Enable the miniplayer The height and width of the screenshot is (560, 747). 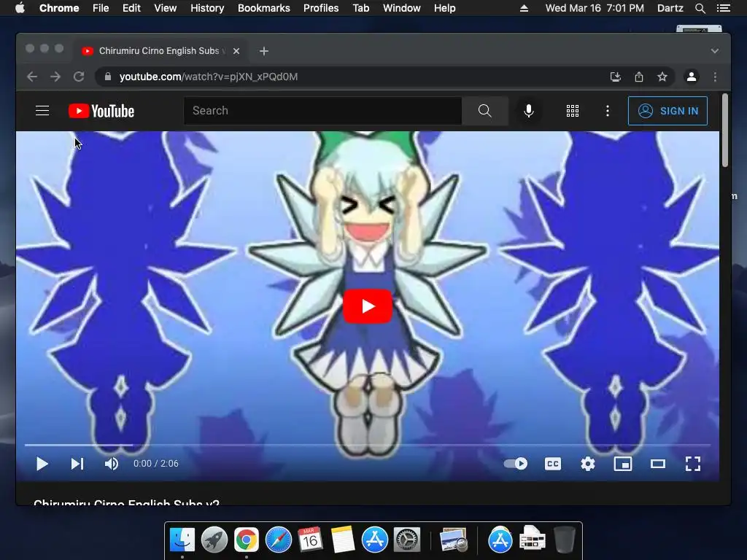[x=623, y=464]
